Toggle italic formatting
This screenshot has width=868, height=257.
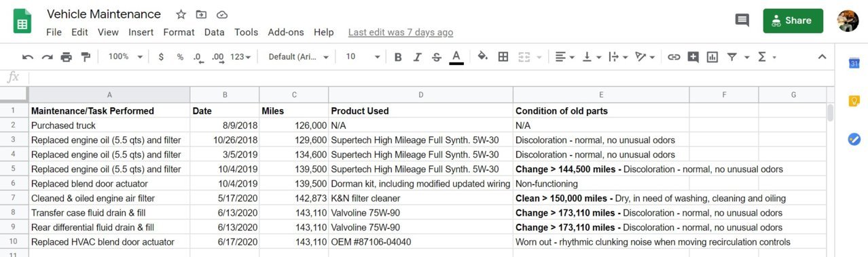[x=417, y=57]
